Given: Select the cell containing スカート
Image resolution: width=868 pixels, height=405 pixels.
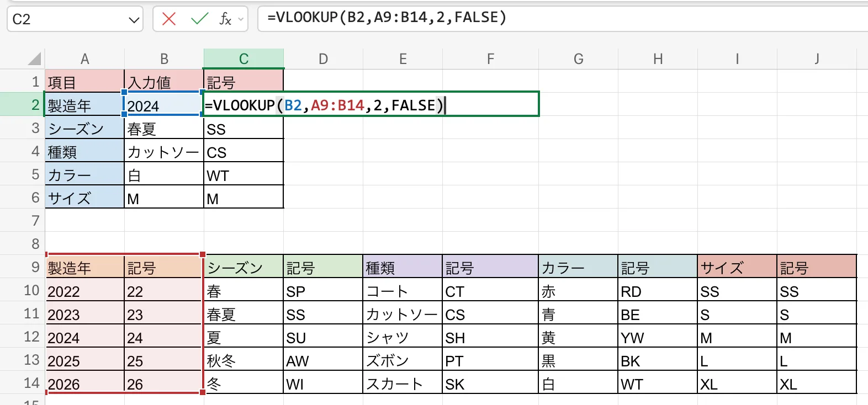Looking at the screenshot, I should (x=403, y=383).
